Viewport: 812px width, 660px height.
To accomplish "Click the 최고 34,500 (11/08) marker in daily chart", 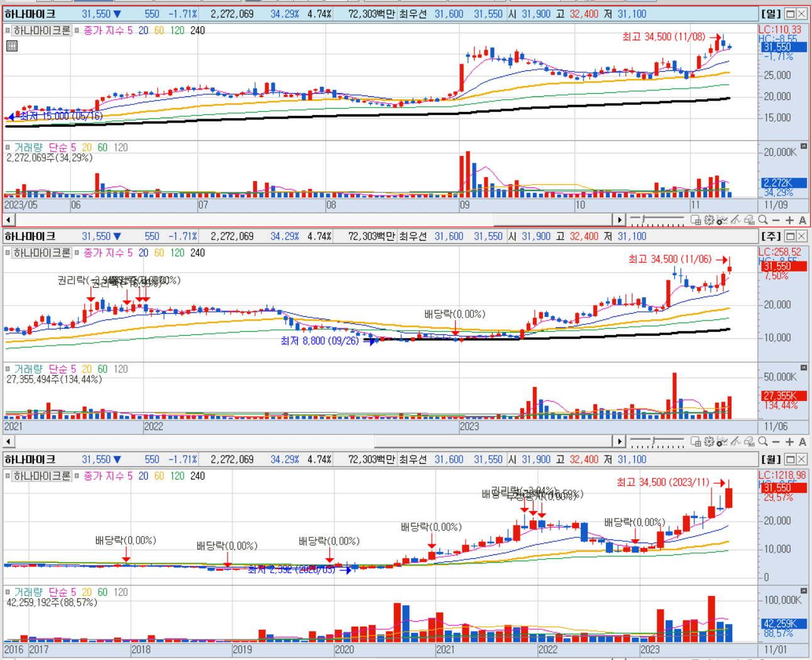I will click(664, 37).
